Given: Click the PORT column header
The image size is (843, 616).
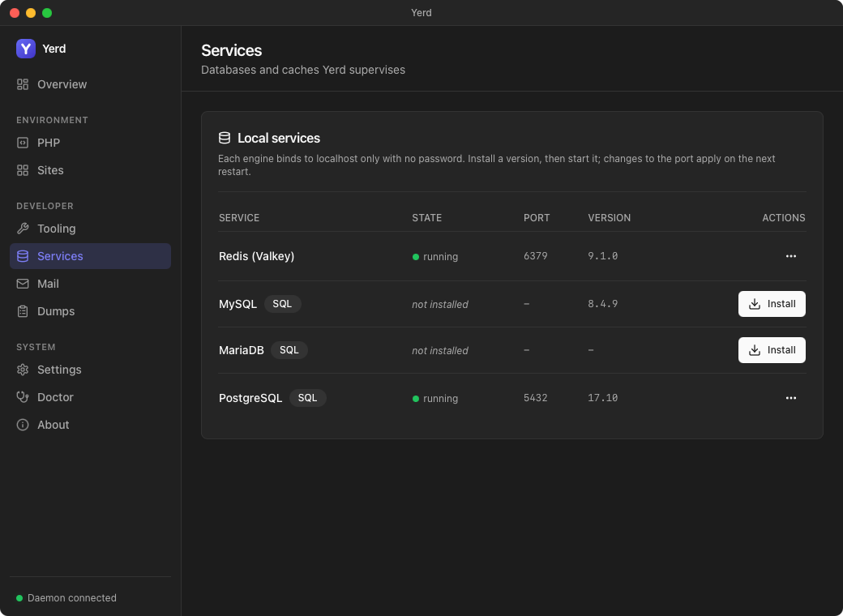Looking at the screenshot, I should 537,218.
